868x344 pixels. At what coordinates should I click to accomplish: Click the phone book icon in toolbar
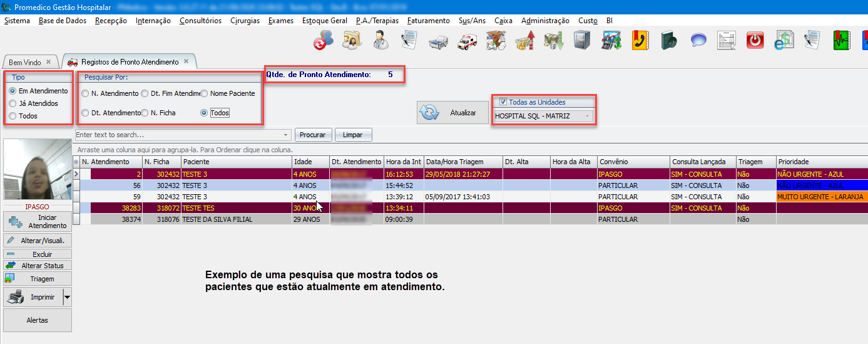click(x=640, y=41)
